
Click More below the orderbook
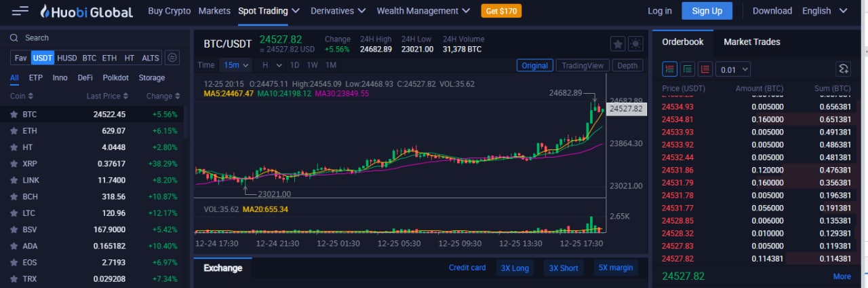(842, 276)
